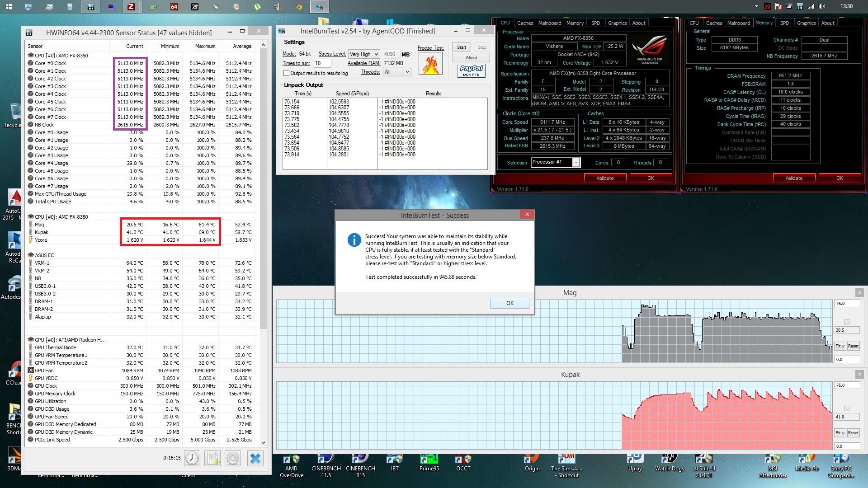Click the IntelBurnTest flame Freeze Test icon
This screenshot has height=488, width=868.
coord(430,64)
